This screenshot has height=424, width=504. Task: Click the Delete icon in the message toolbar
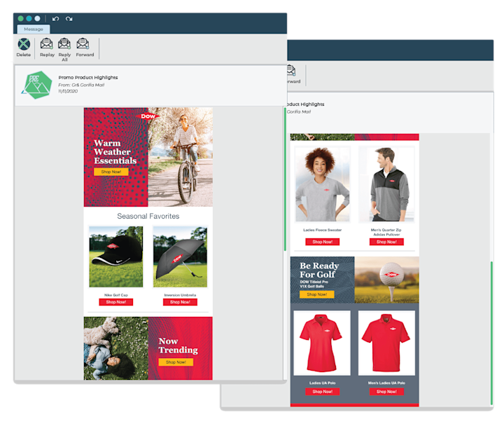24,44
